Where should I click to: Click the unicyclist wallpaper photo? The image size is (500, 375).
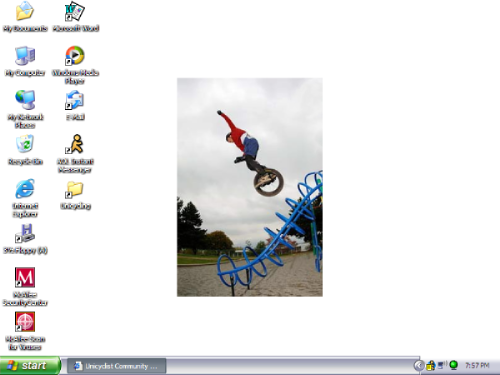pyautogui.click(x=250, y=187)
